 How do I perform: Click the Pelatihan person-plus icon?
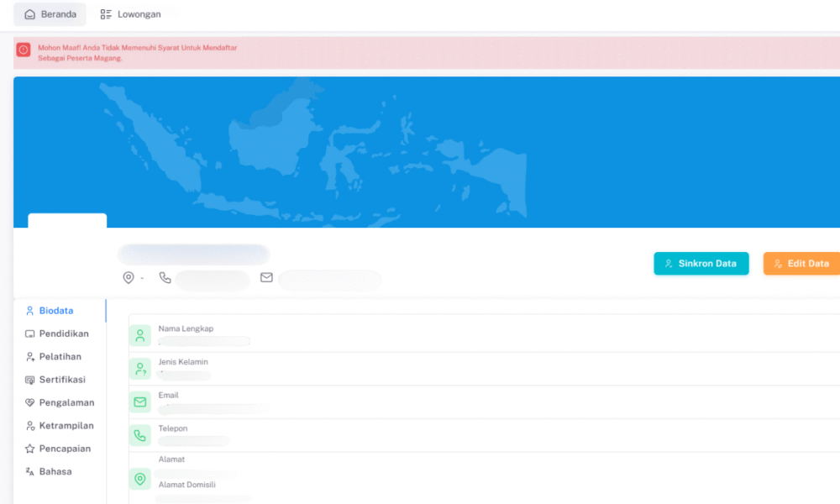pyautogui.click(x=30, y=357)
